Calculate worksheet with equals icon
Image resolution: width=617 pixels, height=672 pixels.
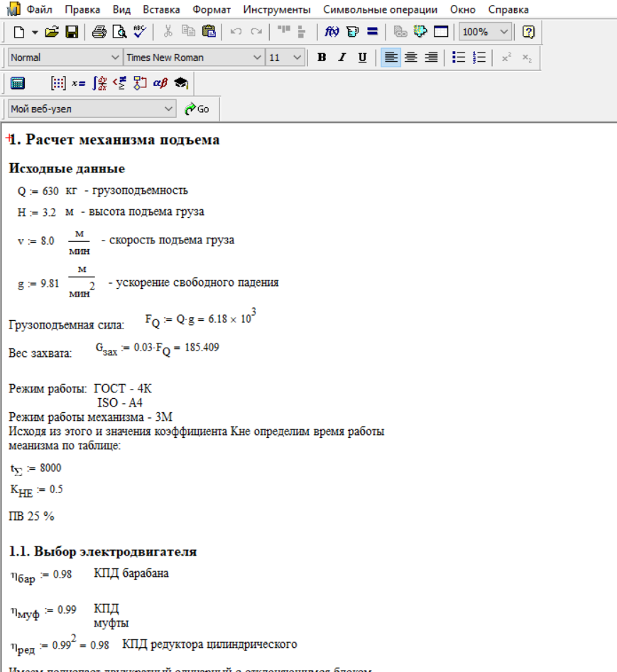coord(373,32)
